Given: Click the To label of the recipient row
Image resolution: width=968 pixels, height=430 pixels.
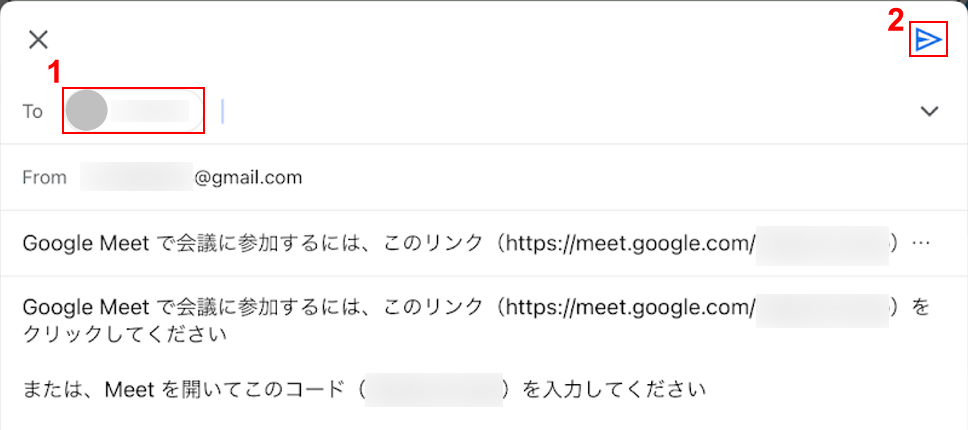Looking at the screenshot, I should tap(33, 112).
